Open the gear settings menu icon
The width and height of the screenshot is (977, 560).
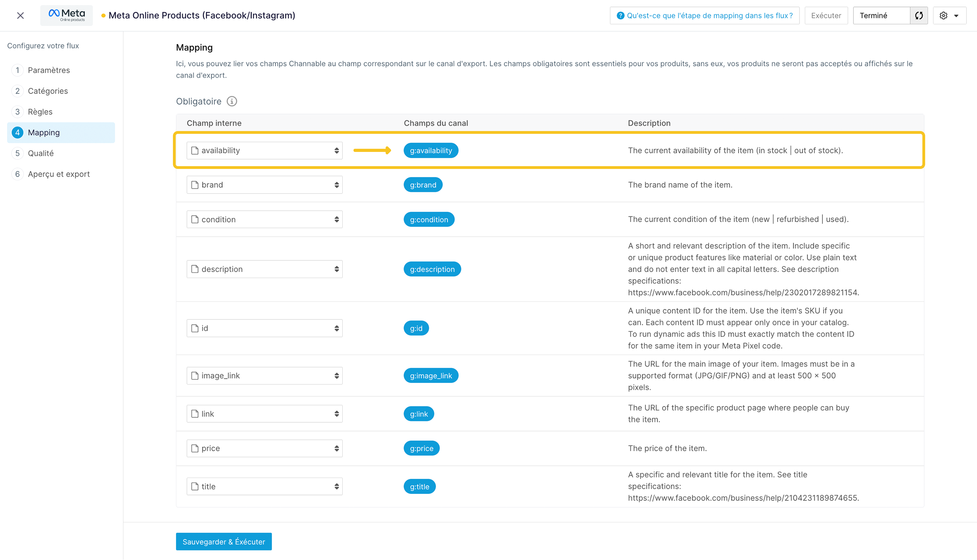944,15
